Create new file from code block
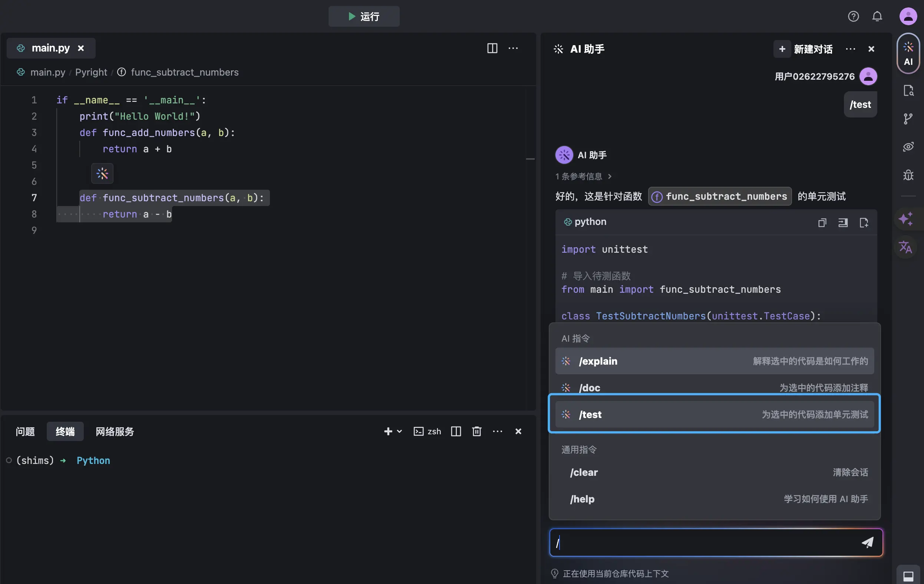Image resolution: width=924 pixels, height=584 pixels. (864, 222)
